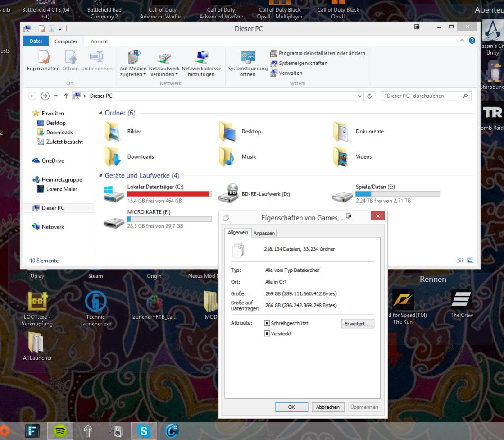Switch to large icons view in status bar

470,260
